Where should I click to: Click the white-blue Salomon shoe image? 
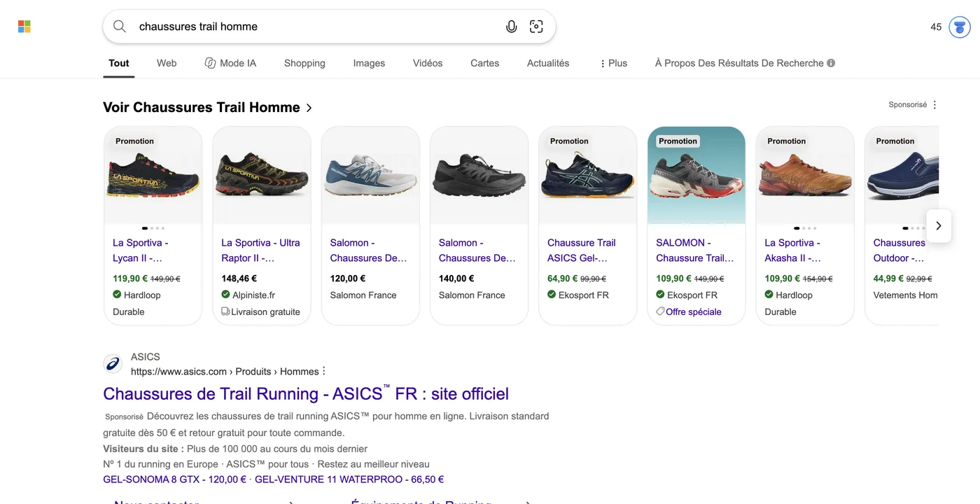tap(370, 176)
